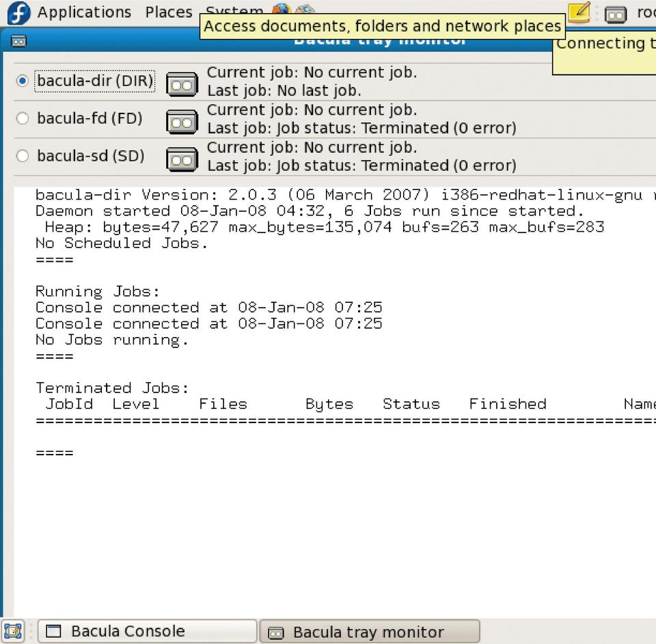Viewport: 656px width, 644px height.
Task: Click the bacula-fd last job status text
Action: pyautogui.click(x=361, y=128)
